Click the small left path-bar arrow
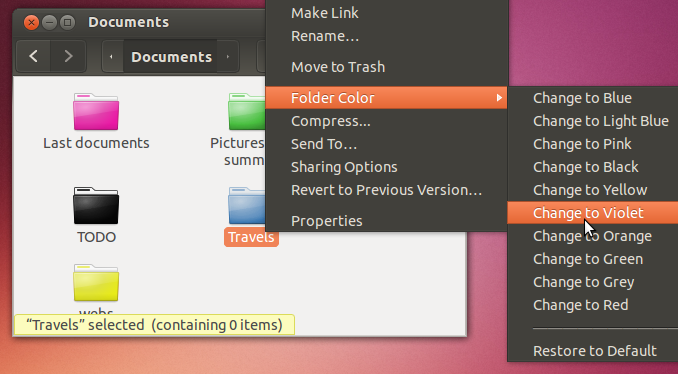 (112, 57)
